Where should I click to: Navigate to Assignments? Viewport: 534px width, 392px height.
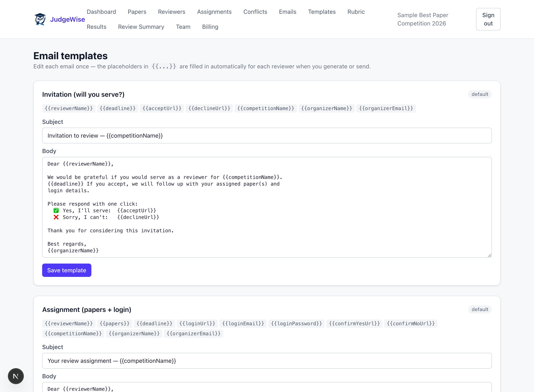[x=214, y=12]
